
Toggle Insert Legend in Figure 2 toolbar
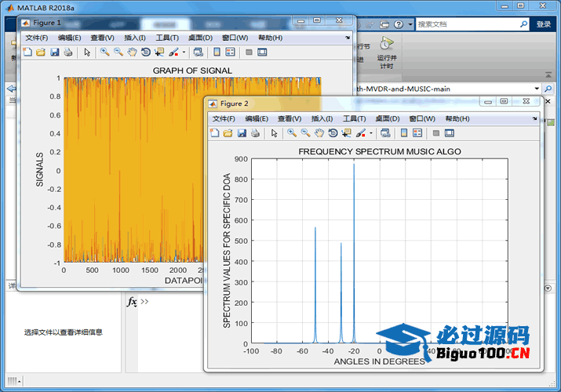point(419,133)
